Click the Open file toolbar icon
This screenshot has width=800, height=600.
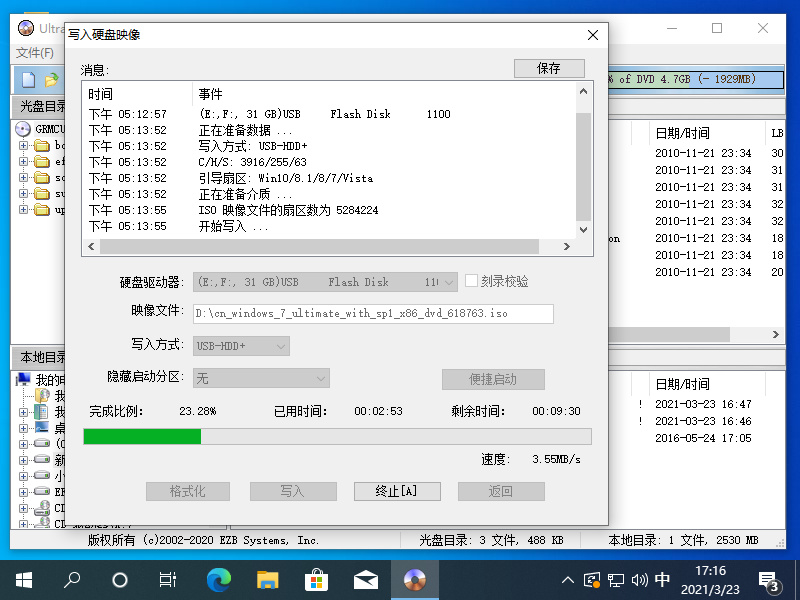(50, 79)
